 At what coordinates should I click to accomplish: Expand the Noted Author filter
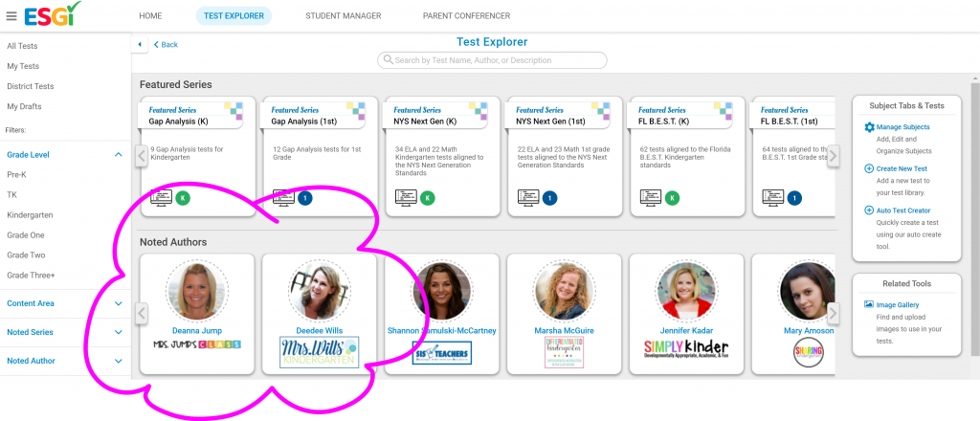(x=119, y=361)
